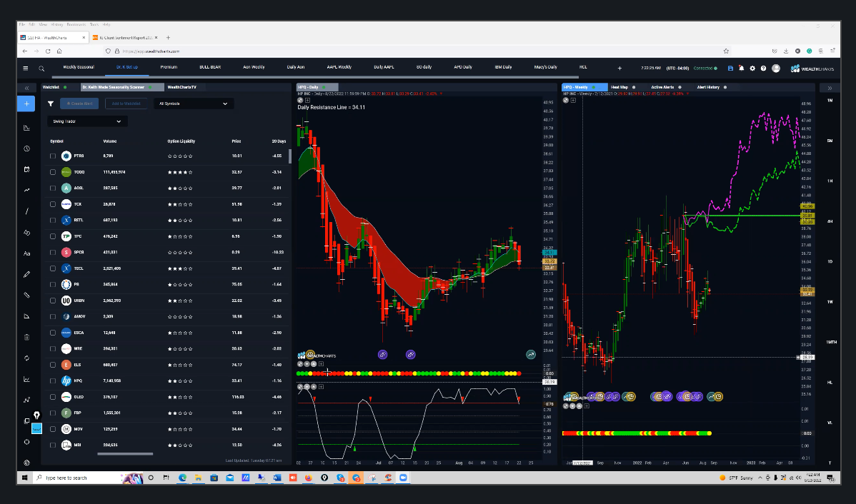The image size is (856, 504).
Task: Click the search magnifier icon
Action: click(41, 69)
